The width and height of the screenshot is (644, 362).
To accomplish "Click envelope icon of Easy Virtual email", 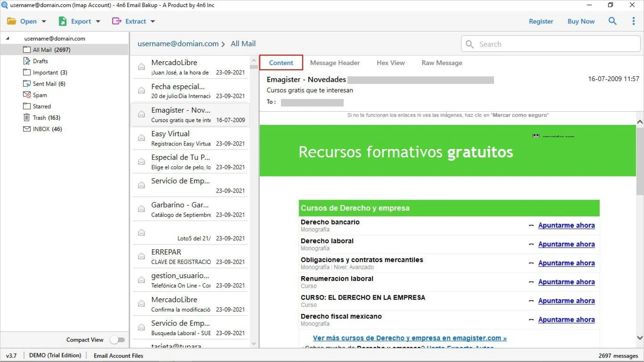I will pos(142,138).
